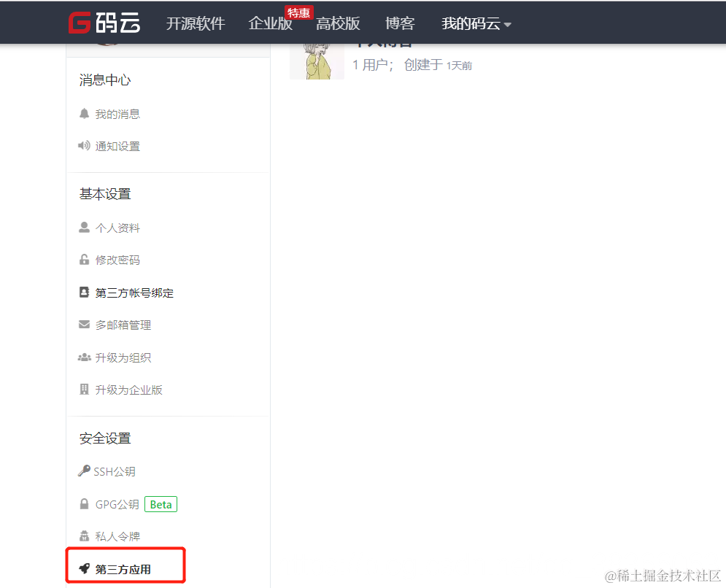Open the 开源软件 menu item

(x=196, y=23)
